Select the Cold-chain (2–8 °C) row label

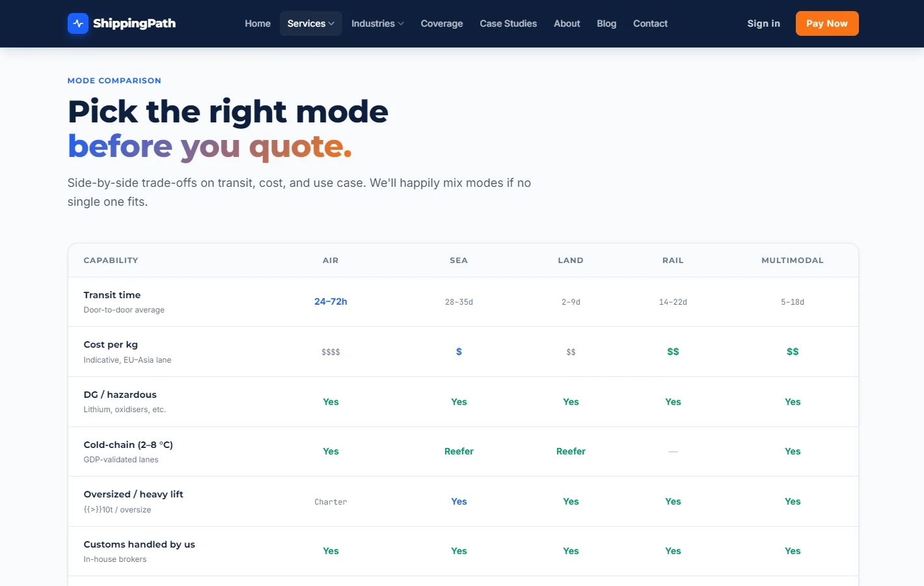tap(128, 445)
